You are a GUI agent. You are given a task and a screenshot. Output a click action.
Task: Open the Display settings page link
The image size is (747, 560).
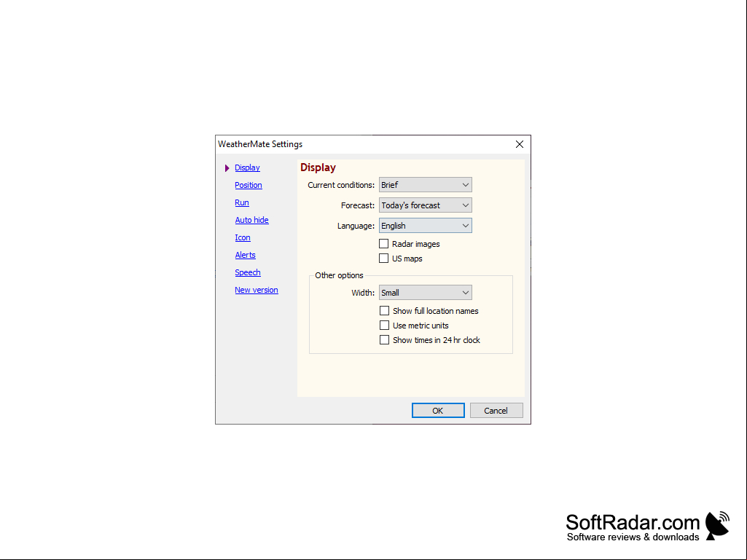click(x=247, y=167)
